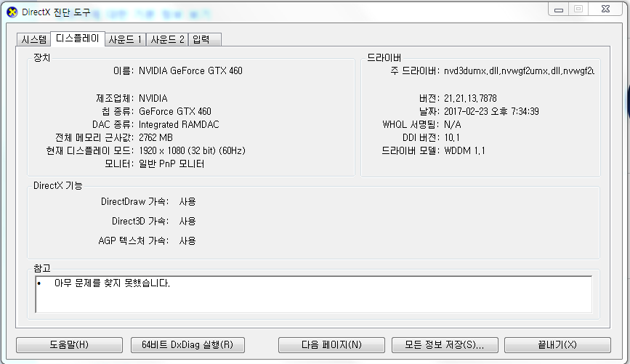Image resolution: width=630 pixels, height=364 pixels.
Task: Open the 사운드 1 tab
Action: (126, 39)
